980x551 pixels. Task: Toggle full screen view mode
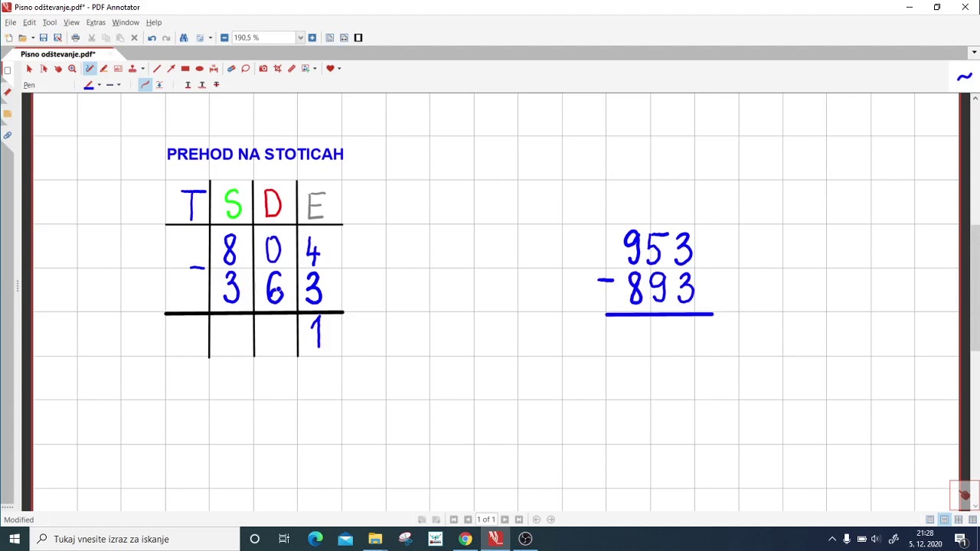pos(358,37)
